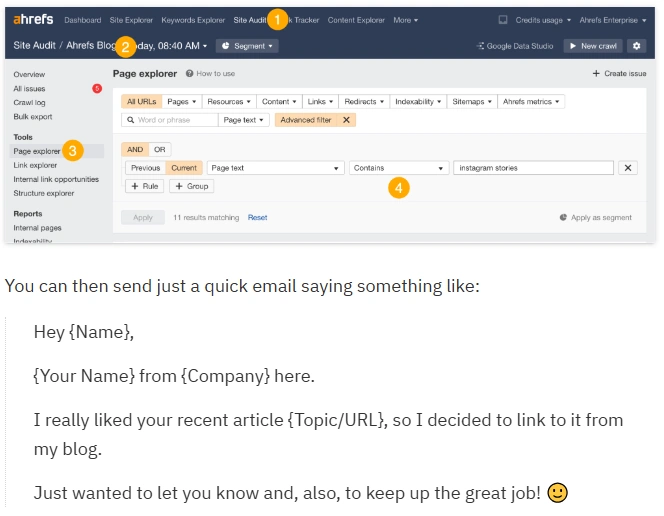Click the Apply filter button
The width and height of the screenshot is (664, 516).
point(143,217)
